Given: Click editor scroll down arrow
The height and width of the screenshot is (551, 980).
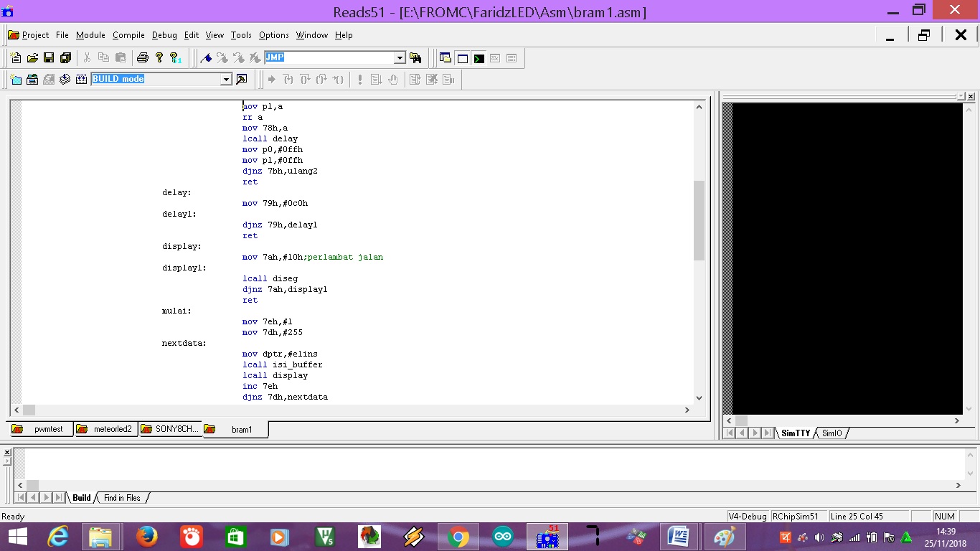Looking at the screenshot, I should click(699, 397).
